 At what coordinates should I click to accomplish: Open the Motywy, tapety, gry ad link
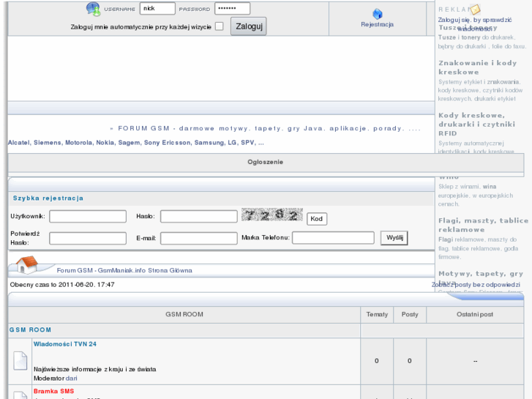(481, 274)
